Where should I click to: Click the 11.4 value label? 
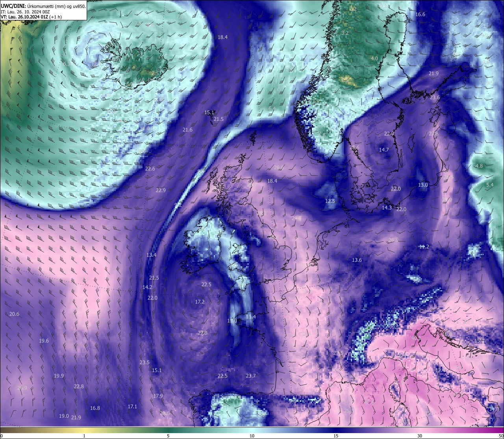click(251, 317)
